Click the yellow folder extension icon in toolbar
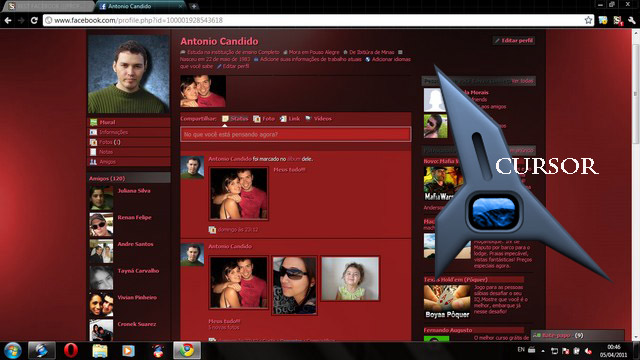The height and width of the screenshot is (360, 640). (x=603, y=20)
